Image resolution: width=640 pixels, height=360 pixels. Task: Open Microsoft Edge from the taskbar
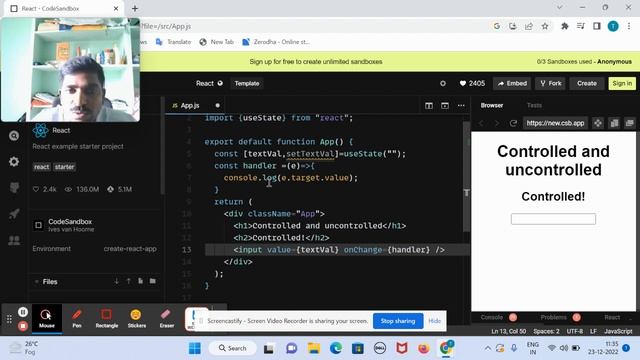[x=336, y=348]
